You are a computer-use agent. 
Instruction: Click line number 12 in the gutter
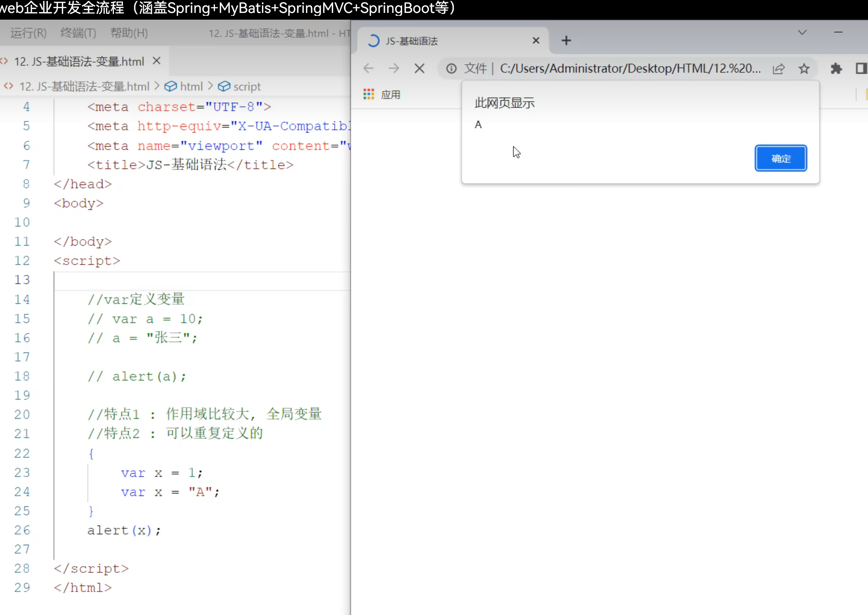coord(22,261)
